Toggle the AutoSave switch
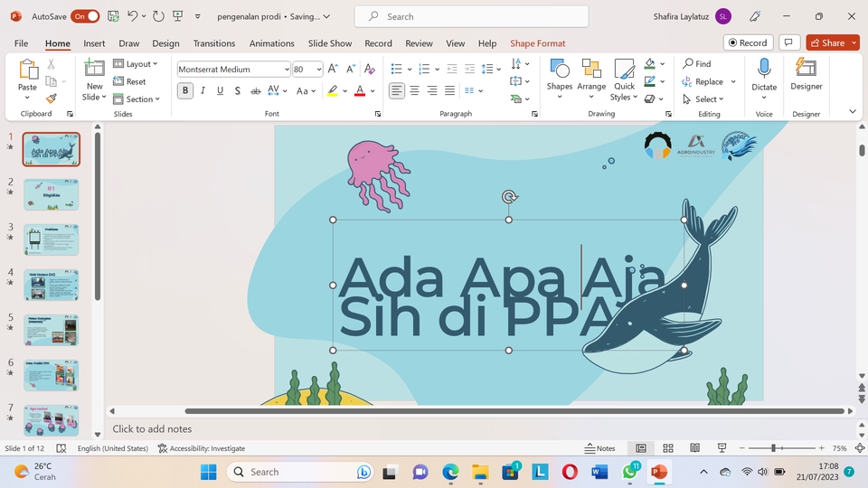The width and height of the screenshot is (868, 488). click(85, 16)
